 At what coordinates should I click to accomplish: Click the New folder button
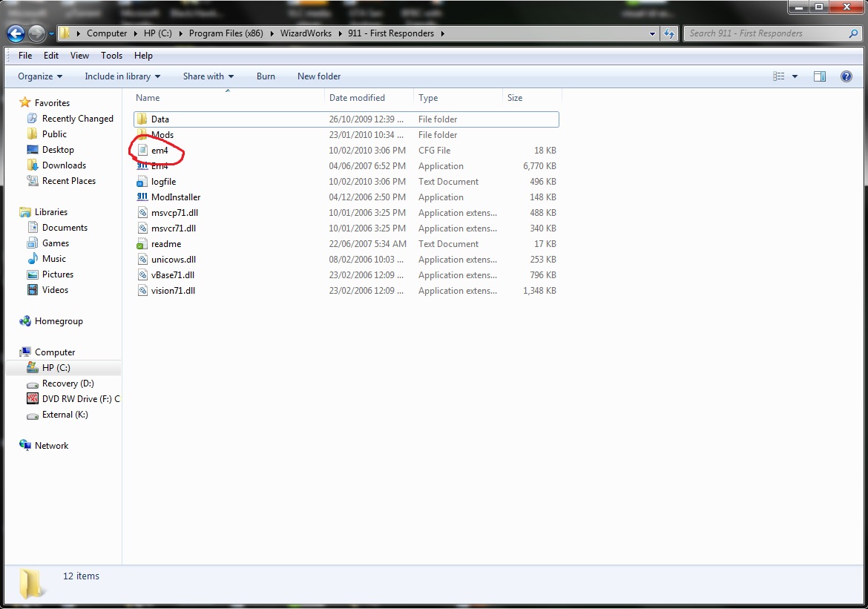(319, 76)
